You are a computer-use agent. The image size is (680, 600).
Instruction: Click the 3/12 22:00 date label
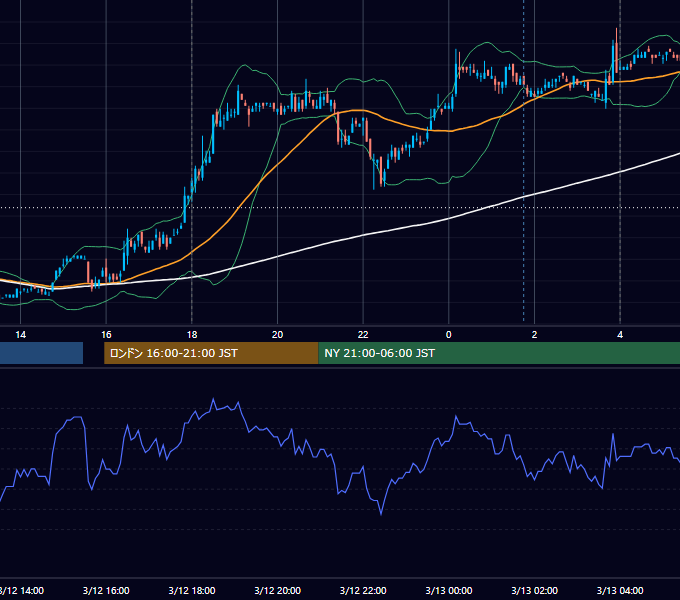click(x=363, y=591)
